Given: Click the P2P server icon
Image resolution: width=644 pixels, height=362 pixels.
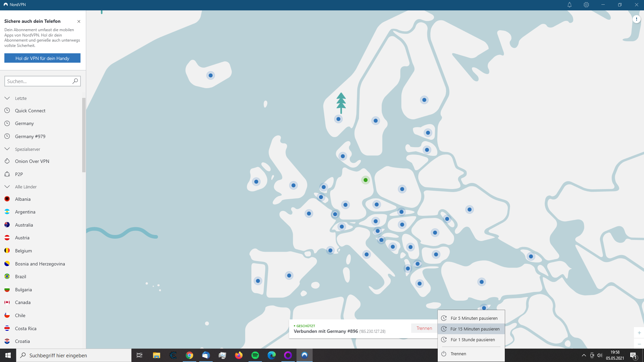Looking at the screenshot, I should pos(7,174).
